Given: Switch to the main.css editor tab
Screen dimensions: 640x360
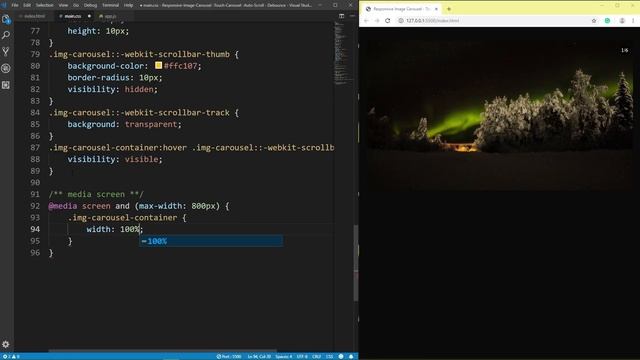Looking at the screenshot, I should pyautogui.click(x=73, y=16).
